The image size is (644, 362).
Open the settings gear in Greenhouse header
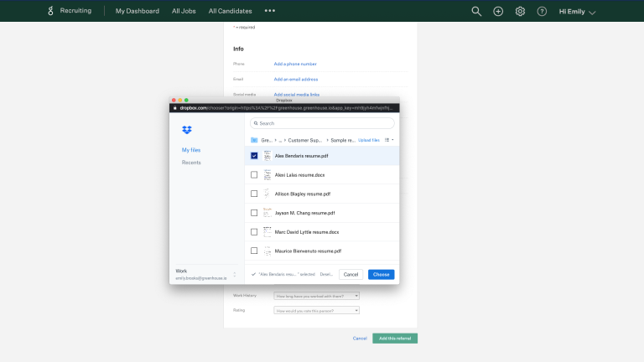coord(520,11)
